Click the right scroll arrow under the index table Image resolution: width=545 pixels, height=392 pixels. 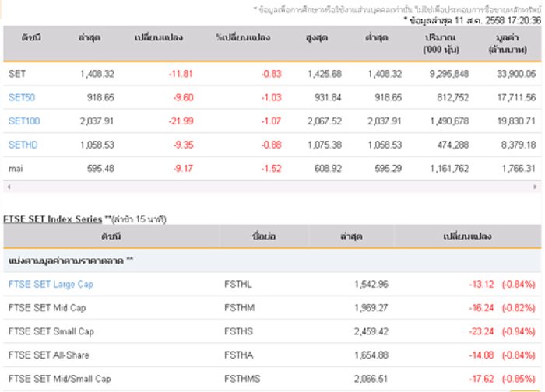coord(536,187)
